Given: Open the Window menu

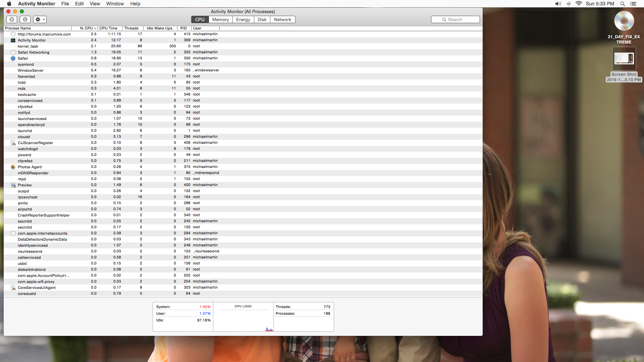Looking at the screenshot, I should click(115, 4).
